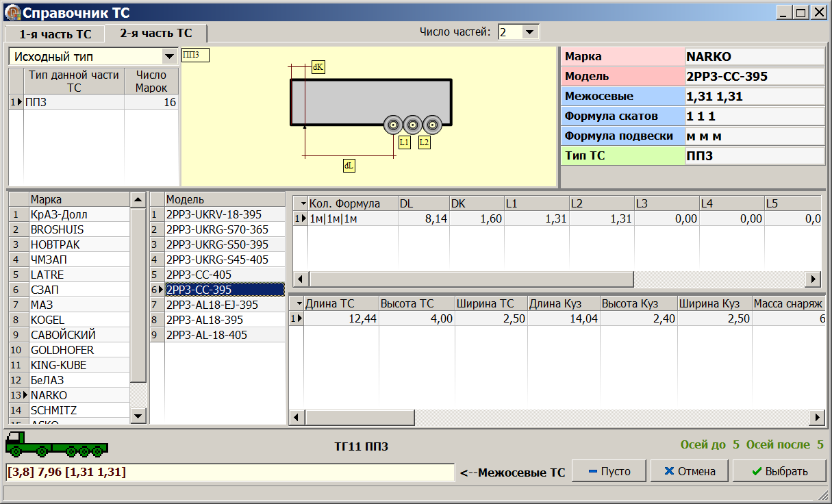
Task: Click the Отмена button
Action: 689,471
